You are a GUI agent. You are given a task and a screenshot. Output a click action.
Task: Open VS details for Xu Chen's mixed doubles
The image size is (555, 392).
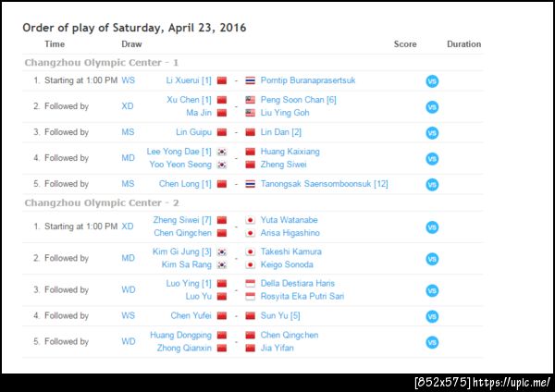click(431, 106)
